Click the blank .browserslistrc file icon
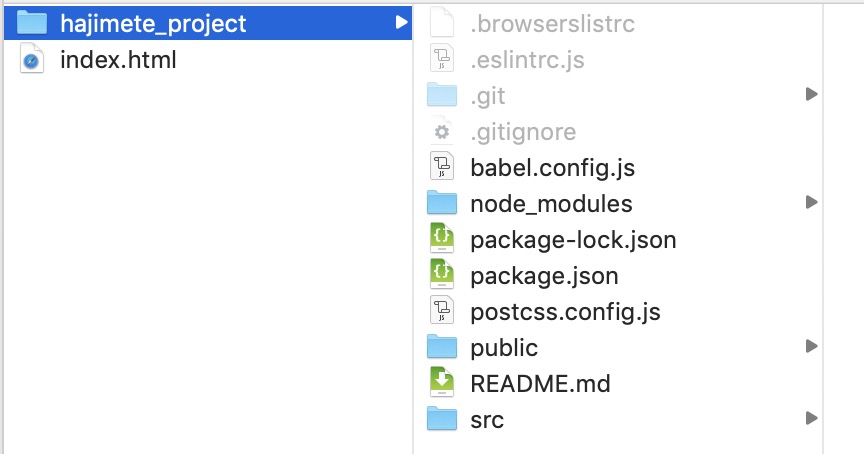 coord(441,23)
